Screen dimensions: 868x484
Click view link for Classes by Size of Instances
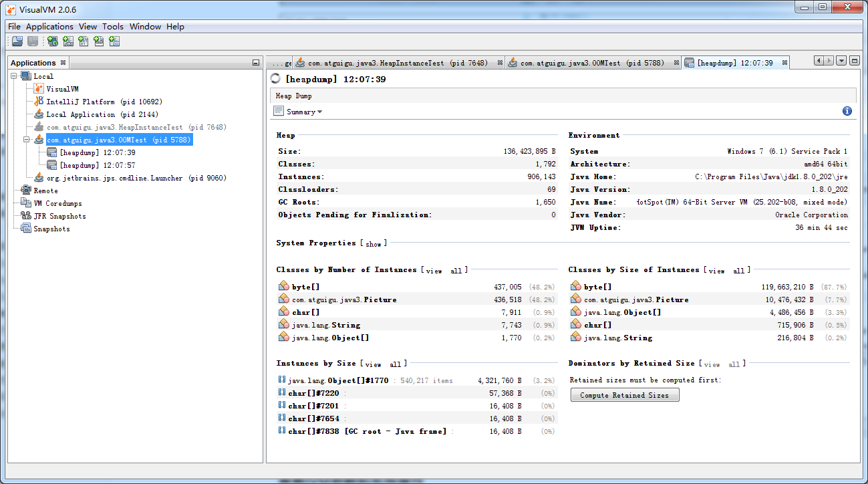point(717,271)
